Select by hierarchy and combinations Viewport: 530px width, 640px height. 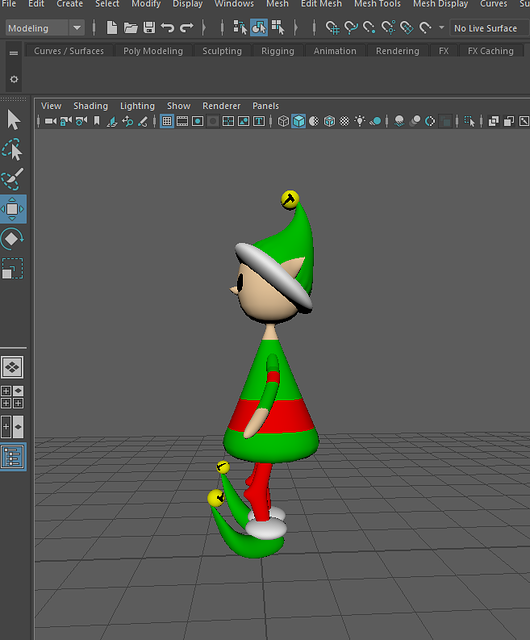240,28
